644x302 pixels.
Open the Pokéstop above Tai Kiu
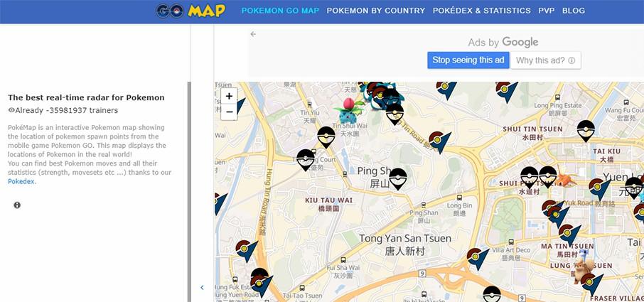(586, 131)
